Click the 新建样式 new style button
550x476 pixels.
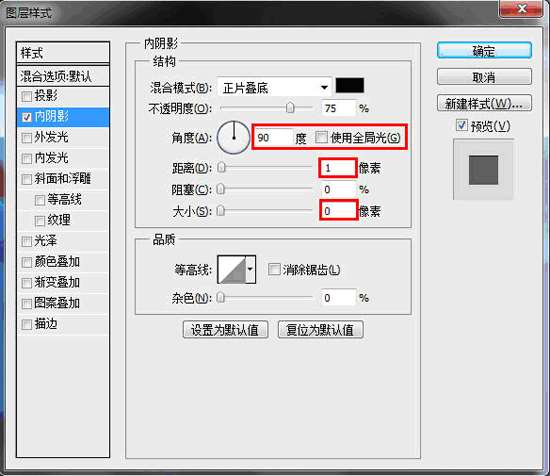(484, 103)
